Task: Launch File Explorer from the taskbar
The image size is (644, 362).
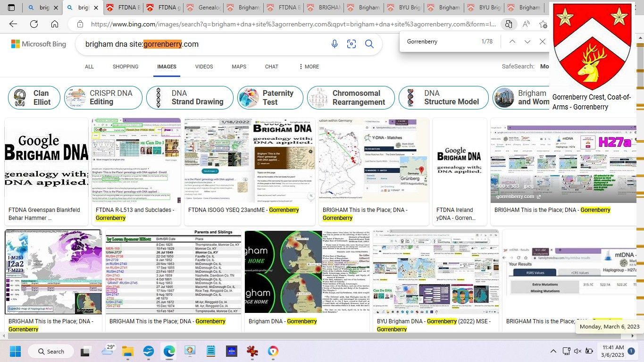Action: tap(128, 351)
